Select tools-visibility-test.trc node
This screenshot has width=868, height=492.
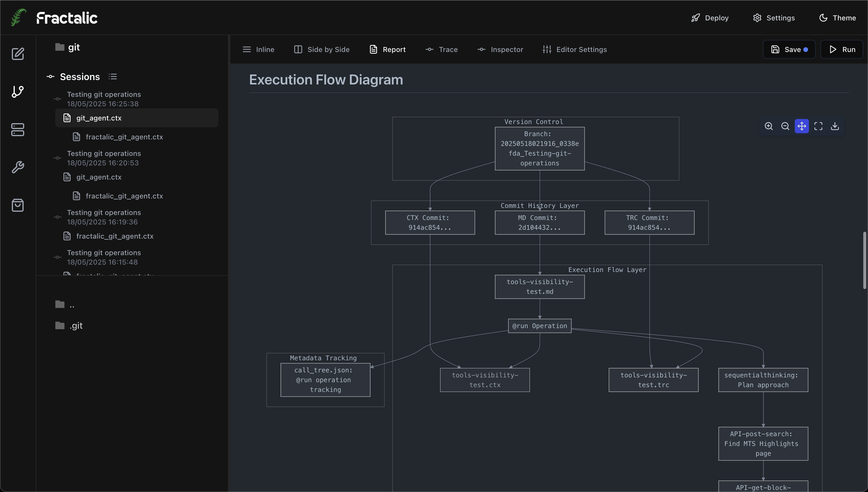pyautogui.click(x=654, y=380)
